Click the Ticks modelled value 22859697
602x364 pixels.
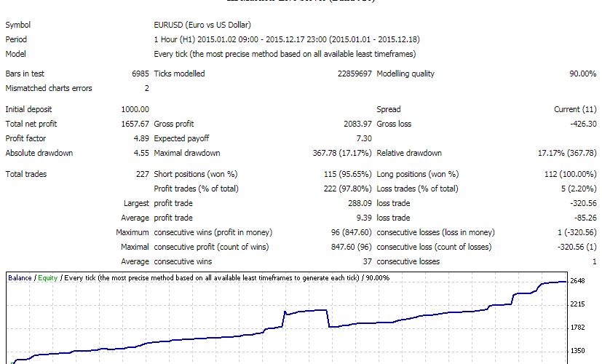[x=355, y=74]
